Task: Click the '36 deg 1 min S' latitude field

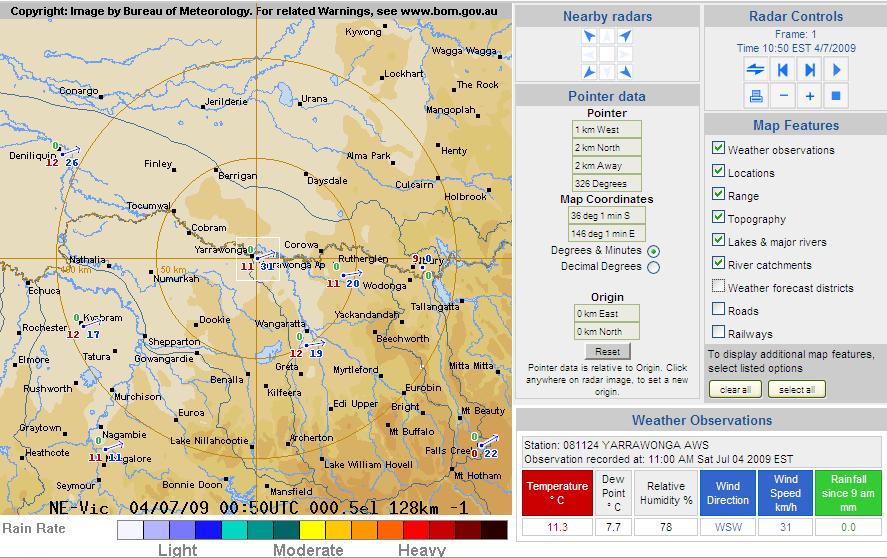Action: 606,216
